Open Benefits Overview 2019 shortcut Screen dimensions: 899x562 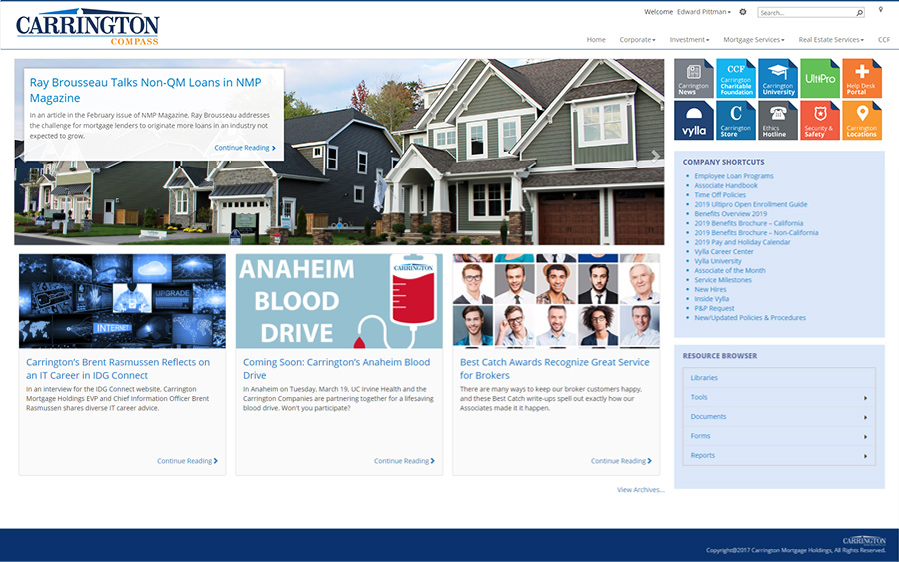(x=730, y=214)
